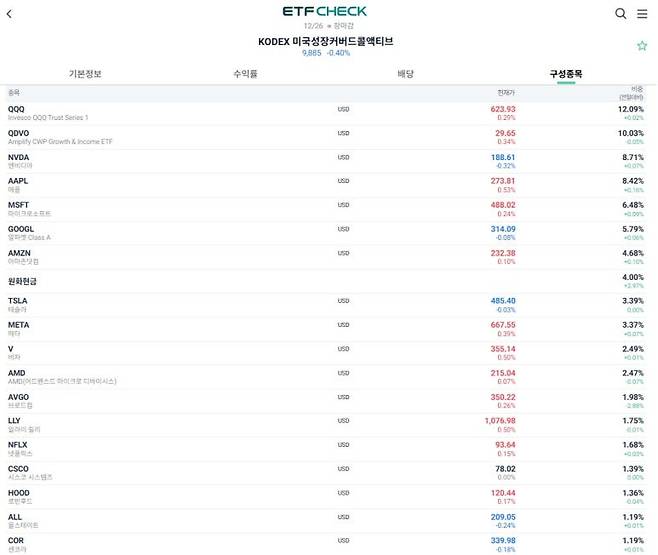Click the 현재가 column header

click(x=505, y=92)
